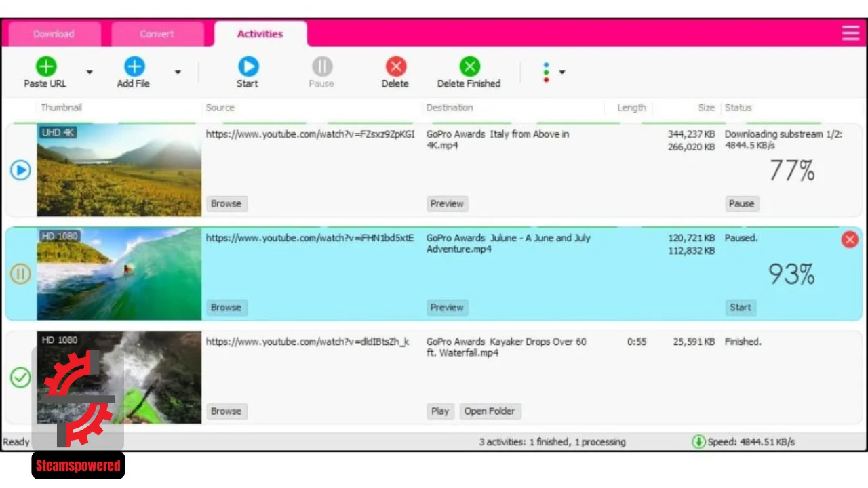Sort by the Size column header
The width and height of the screenshot is (868, 488).
tap(707, 108)
